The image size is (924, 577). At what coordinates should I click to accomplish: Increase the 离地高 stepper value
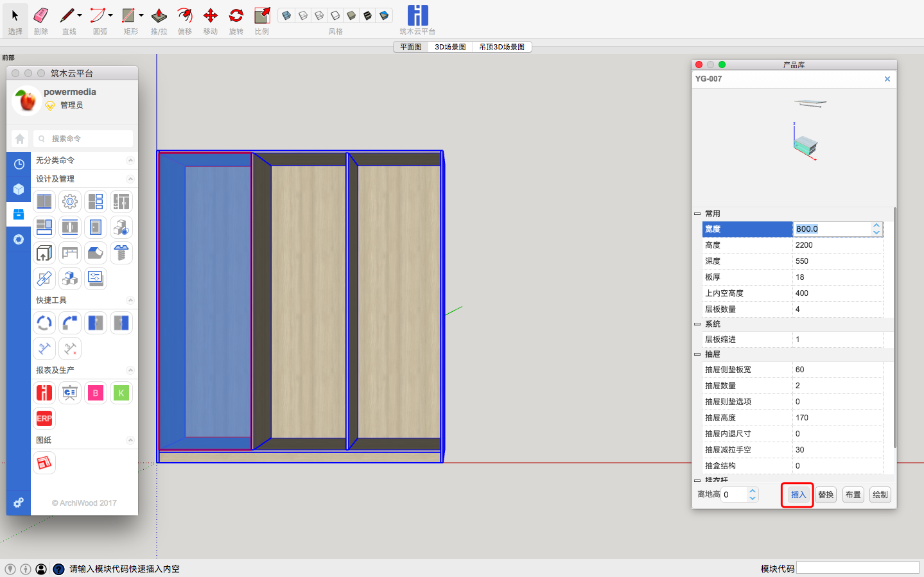[753, 491]
